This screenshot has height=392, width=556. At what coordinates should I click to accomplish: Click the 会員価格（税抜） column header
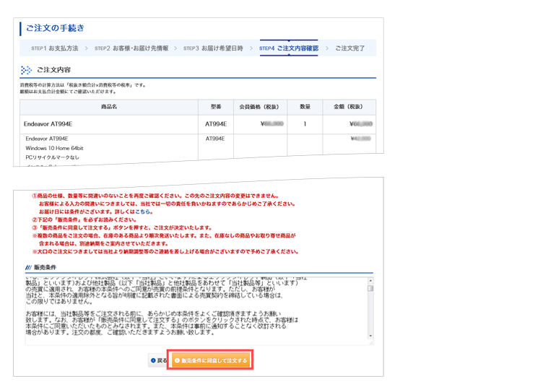pos(259,107)
